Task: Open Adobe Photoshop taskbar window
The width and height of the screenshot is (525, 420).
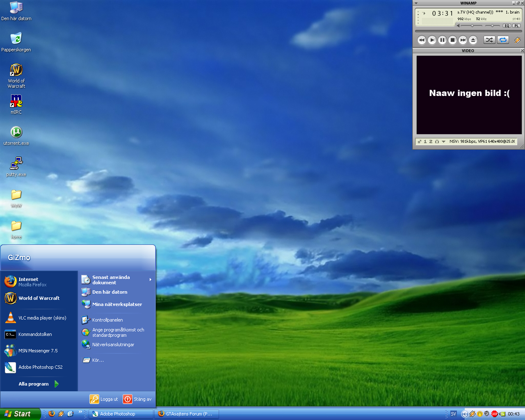Action: click(x=121, y=414)
